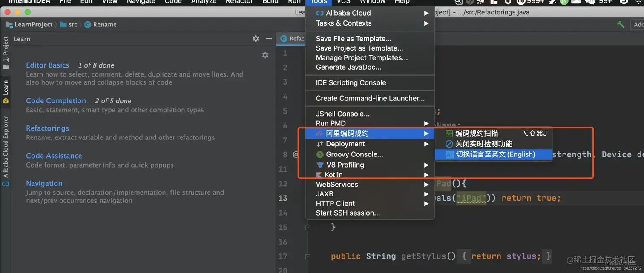Open the Alibaba Cloud submenu
Viewport: 644px width, 273px height.
(x=370, y=13)
